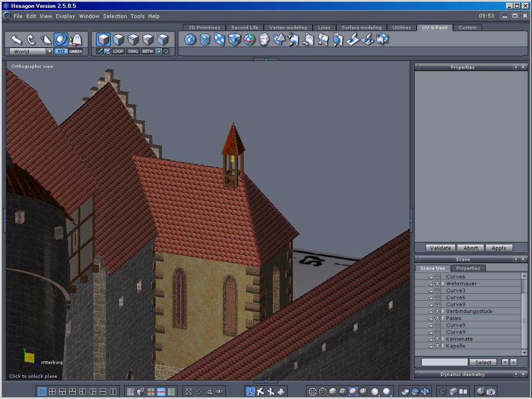Enable Select Objects mode cube
Screen dimensions: 532x399
coord(103,40)
